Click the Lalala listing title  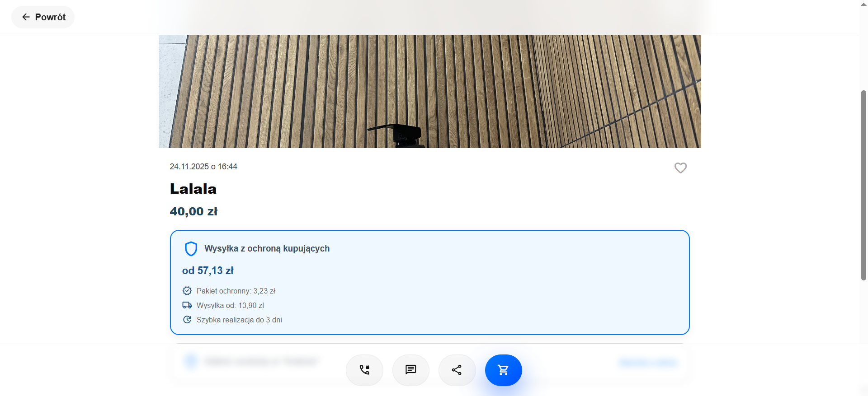(193, 189)
